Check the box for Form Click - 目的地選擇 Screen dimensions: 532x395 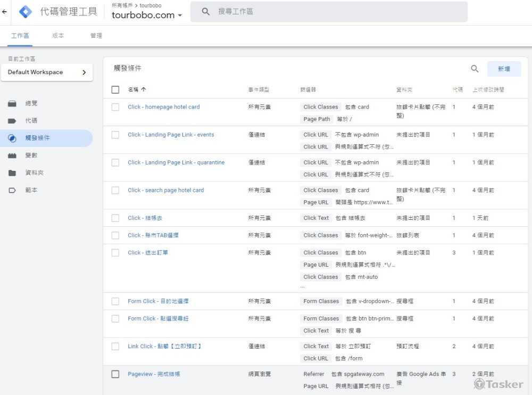(x=115, y=301)
